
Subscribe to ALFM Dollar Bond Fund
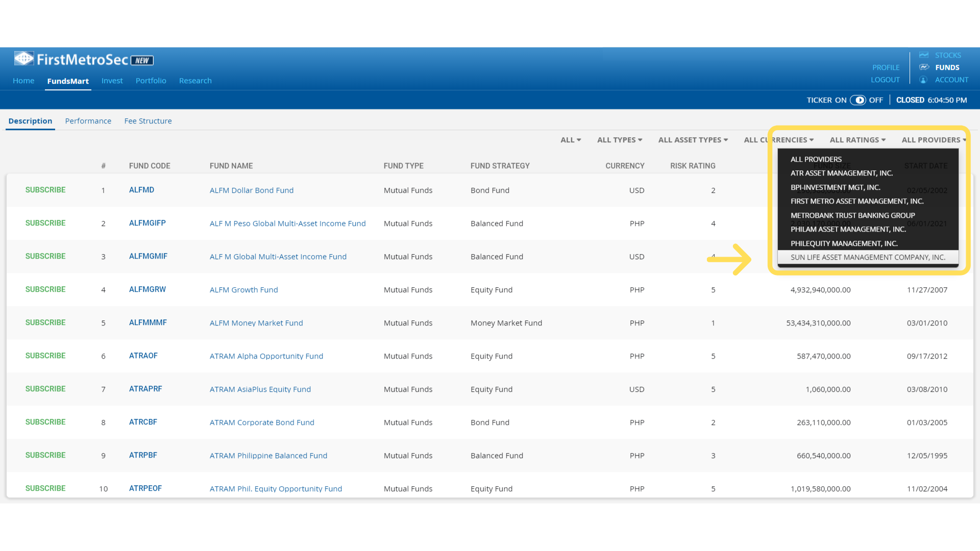(45, 190)
